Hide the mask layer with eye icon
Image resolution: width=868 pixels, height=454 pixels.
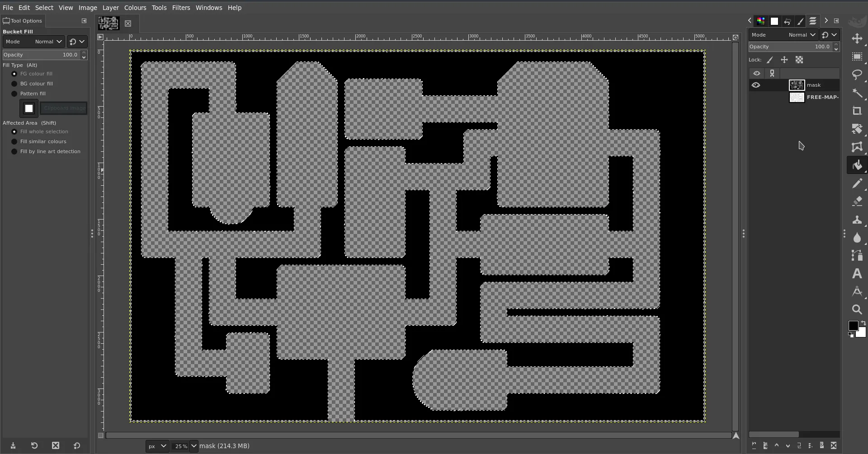pos(756,85)
